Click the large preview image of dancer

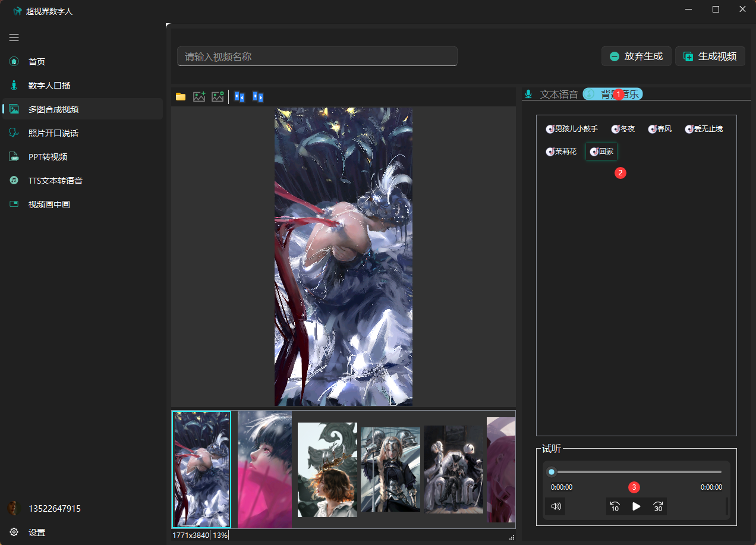pyautogui.click(x=344, y=257)
